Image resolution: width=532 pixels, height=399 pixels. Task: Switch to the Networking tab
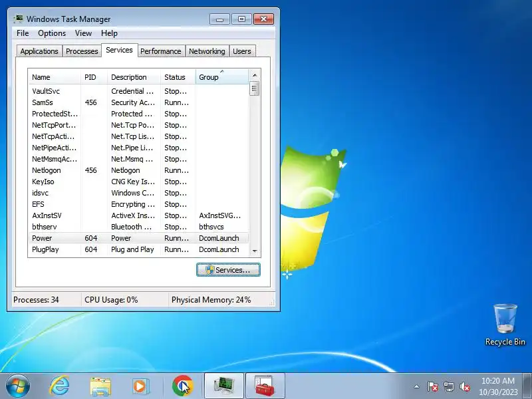tap(207, 51)
